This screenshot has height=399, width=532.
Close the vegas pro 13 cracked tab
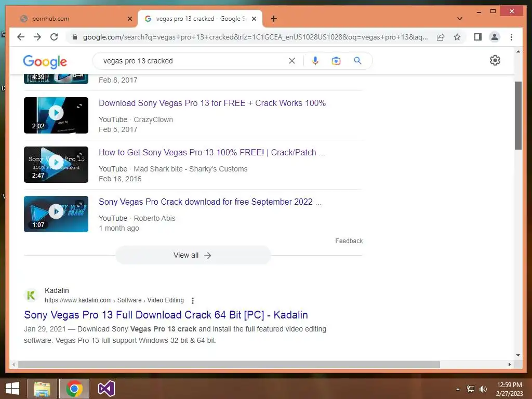pyautogui.click(x=254, y=19)
